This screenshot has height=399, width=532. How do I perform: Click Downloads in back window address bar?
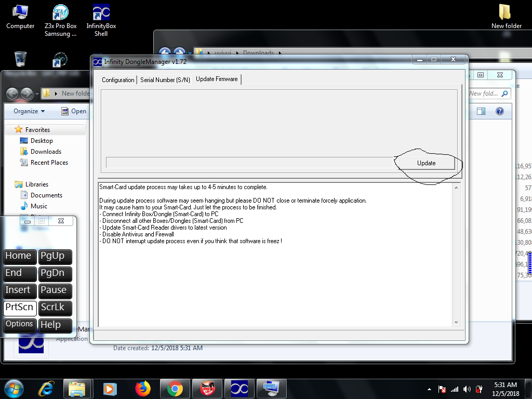pyautogui.click(x=258, y=53)
